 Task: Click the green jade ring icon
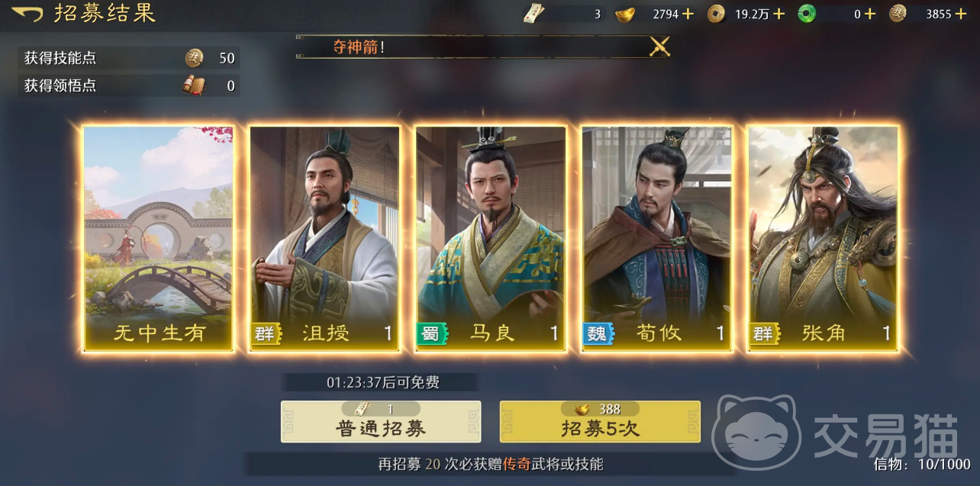[x=807, y=14]
